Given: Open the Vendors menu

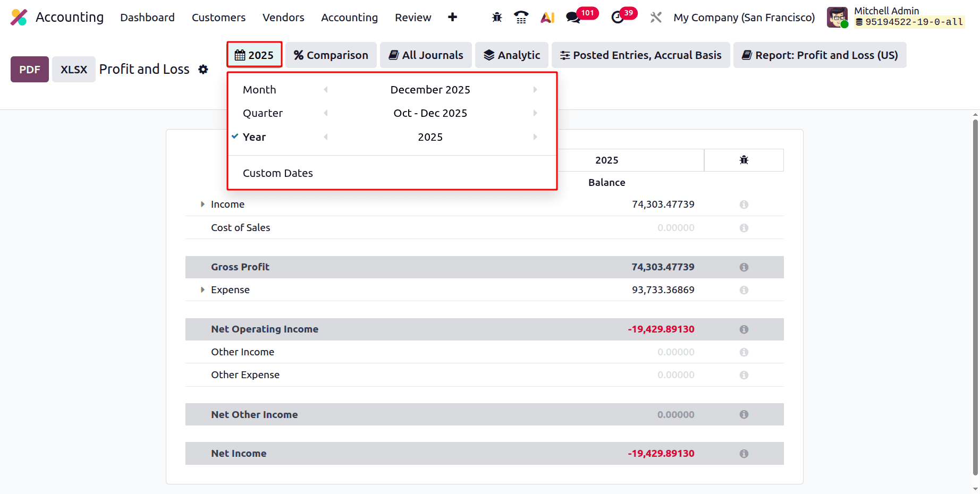Looking at the screenshot, I should pos(283,17).
